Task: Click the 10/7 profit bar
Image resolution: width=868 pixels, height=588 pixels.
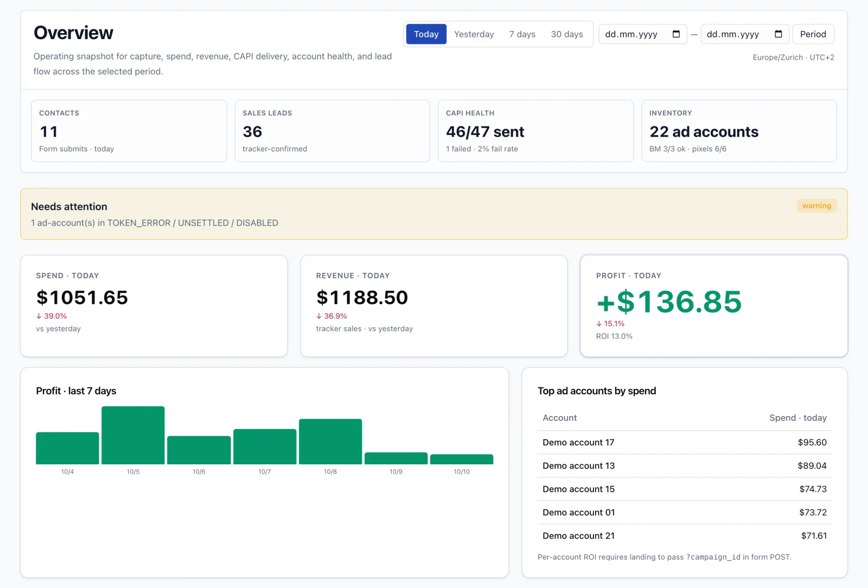Action: (x=265, y=446)
